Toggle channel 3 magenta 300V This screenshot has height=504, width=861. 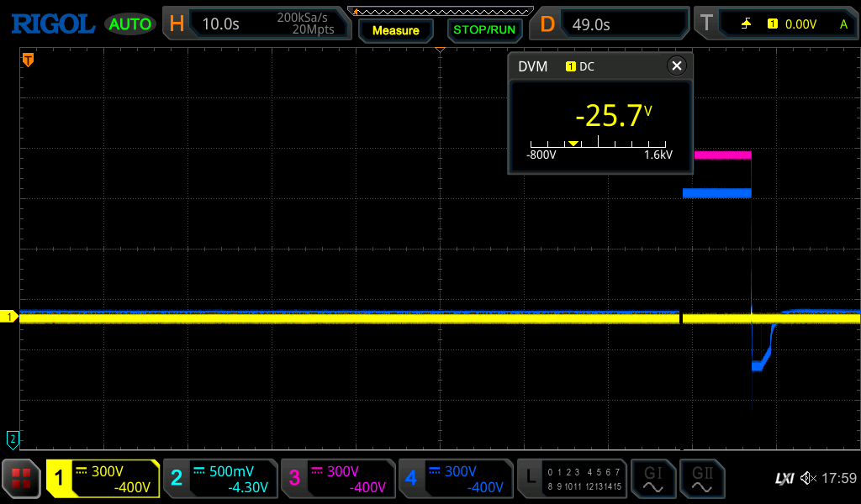pyautogui.click(x=338, y=479)
